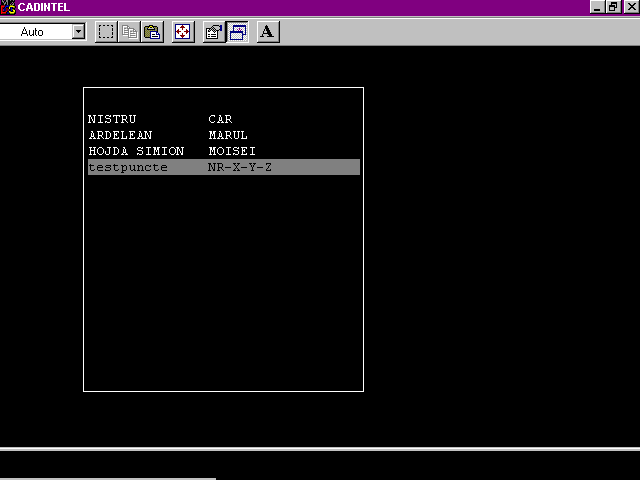Open the Properties toolbar icon

[214, 32]
